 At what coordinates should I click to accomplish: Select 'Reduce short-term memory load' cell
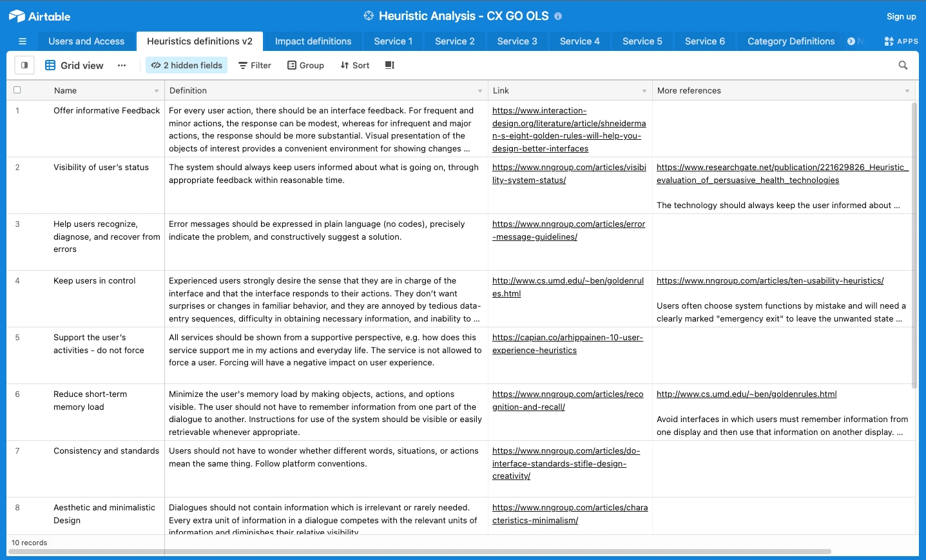click(x=107, y=412)
